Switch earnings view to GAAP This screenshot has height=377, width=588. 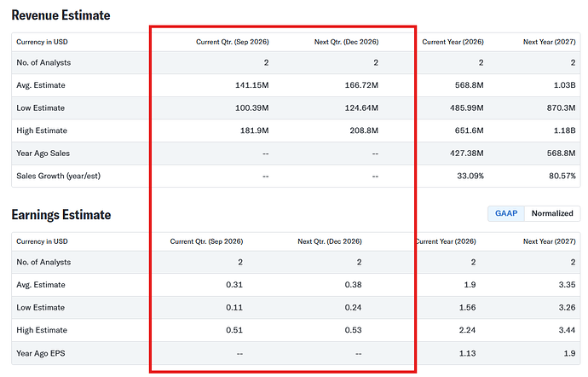pos(506,213)
